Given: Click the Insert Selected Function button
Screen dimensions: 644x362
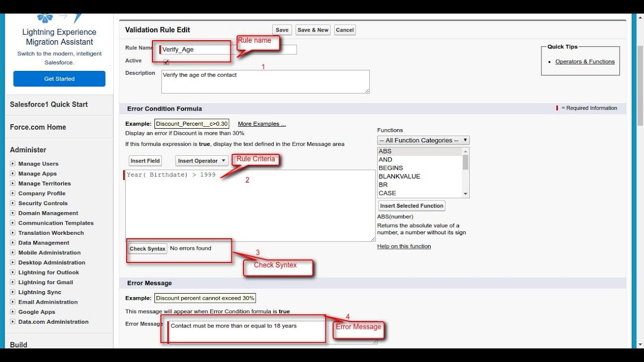Looking at the screenshot, I should pos(412,206).
